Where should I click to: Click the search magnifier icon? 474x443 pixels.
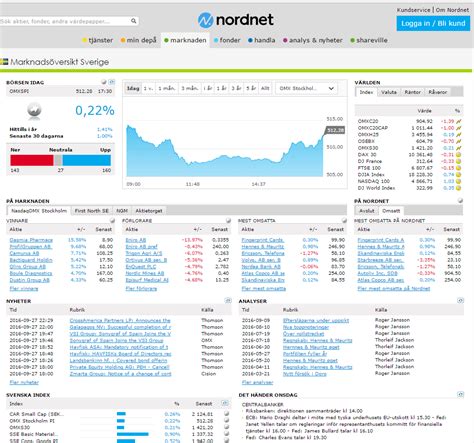point(134,21)
